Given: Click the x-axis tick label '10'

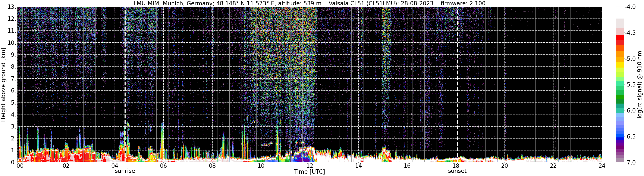Looking at the screenshot, I should 261,166.
